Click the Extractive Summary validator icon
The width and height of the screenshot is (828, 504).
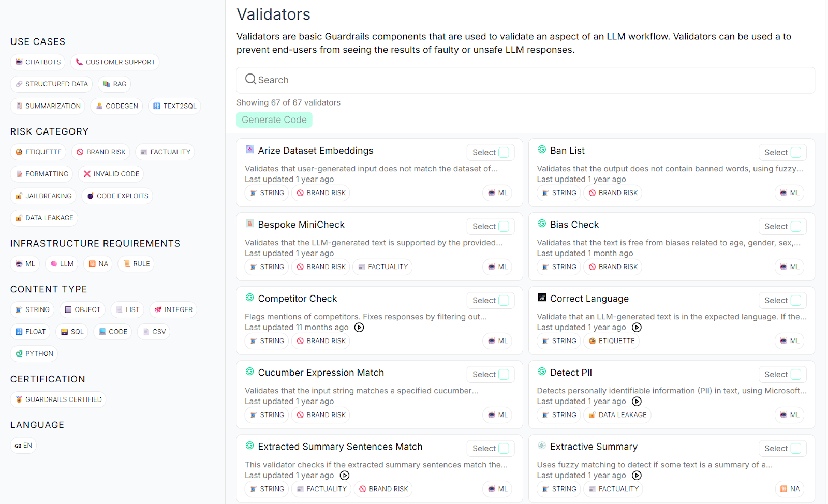542,446
